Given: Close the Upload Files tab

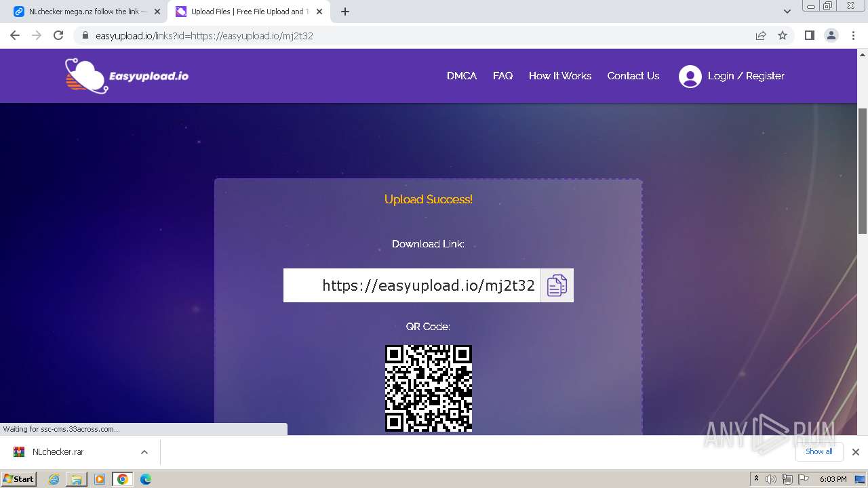Looking at the screenshot, I should click(x=321, y=12).
